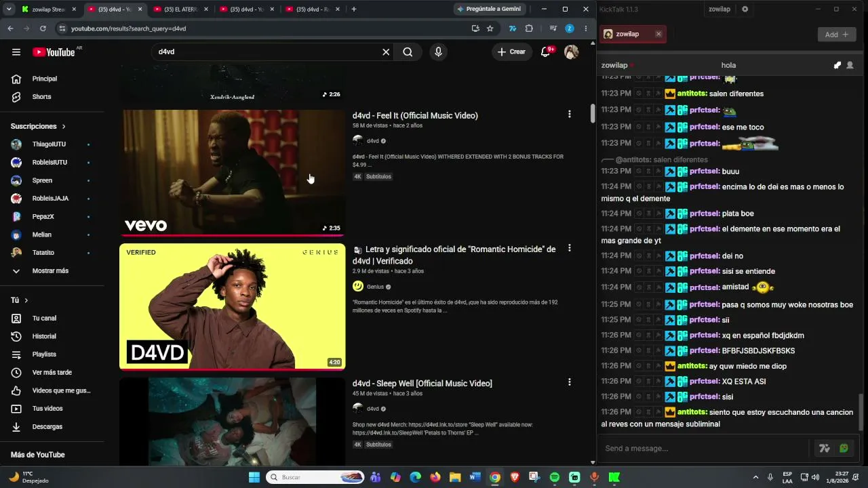Open the d4vd - Sleep Well video title
Viewport: 868px width, 488px height.
[x=422, y=384]
